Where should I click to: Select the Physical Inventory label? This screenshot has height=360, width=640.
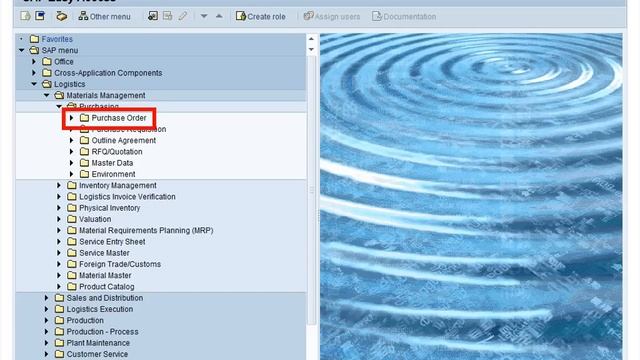pyautogui.click(x=109, y=208)
